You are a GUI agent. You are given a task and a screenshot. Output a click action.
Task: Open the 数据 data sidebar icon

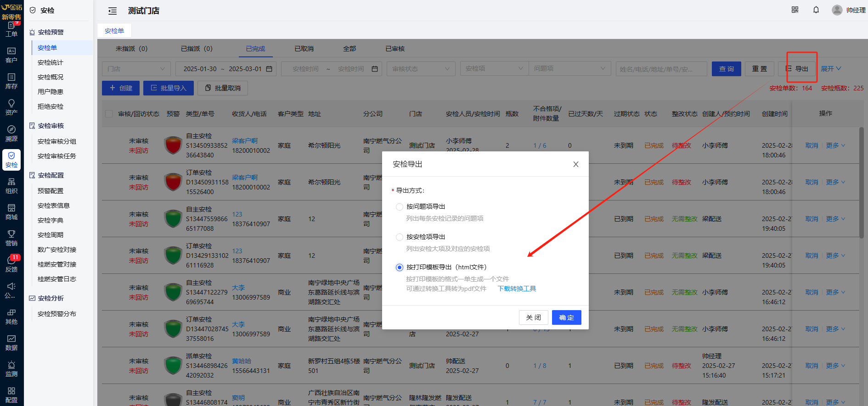tap(11, 343)
